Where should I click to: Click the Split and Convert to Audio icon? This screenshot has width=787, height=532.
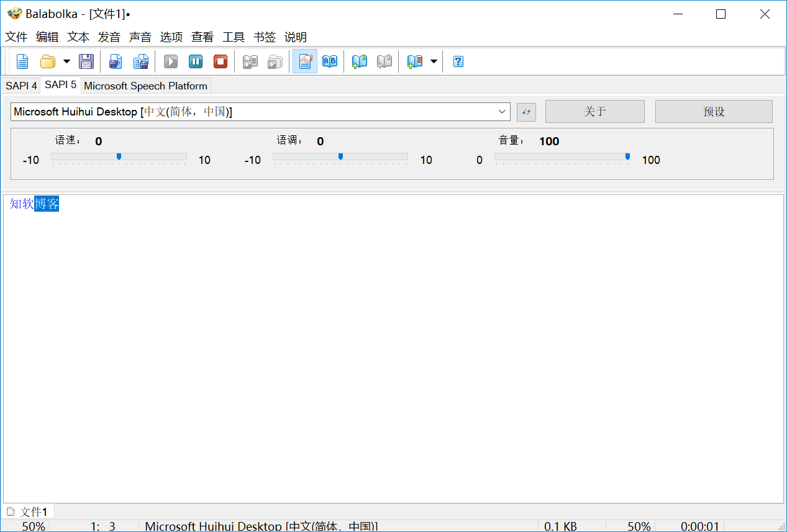[141, 61]
